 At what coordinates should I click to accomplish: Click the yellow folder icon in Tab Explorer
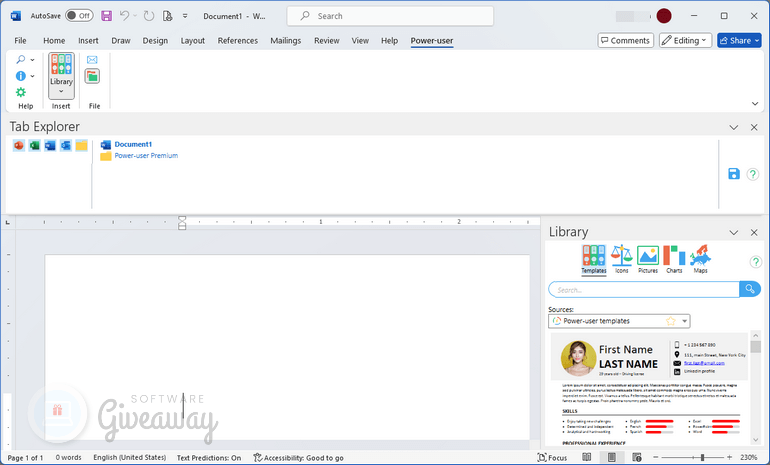coord(82,145)
